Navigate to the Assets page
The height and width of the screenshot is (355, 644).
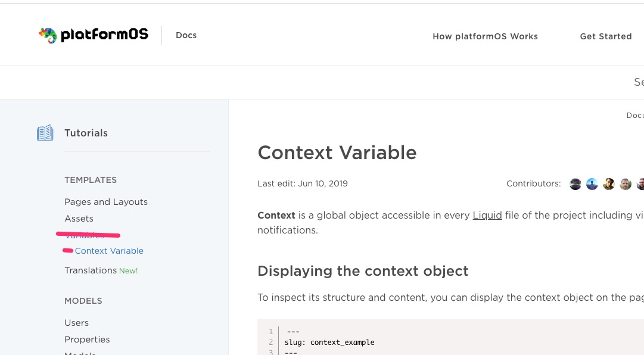[79, 219]
